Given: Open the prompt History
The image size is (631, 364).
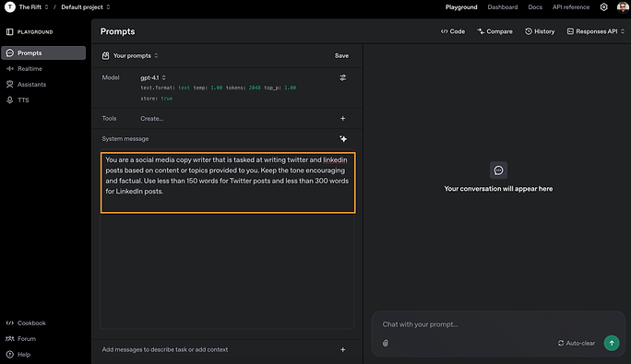Looking at the screenshot, I should [540, 31].
